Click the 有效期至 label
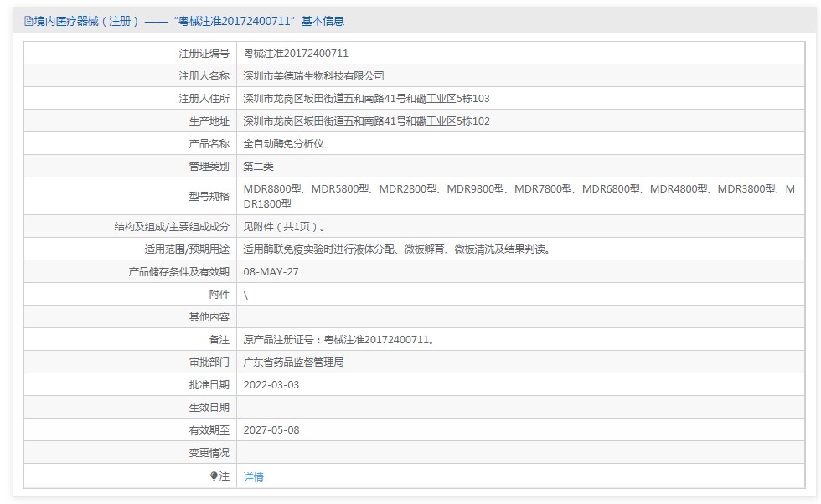Image resolution: width=821 pixels, height=504 pixels. (209, 429)
